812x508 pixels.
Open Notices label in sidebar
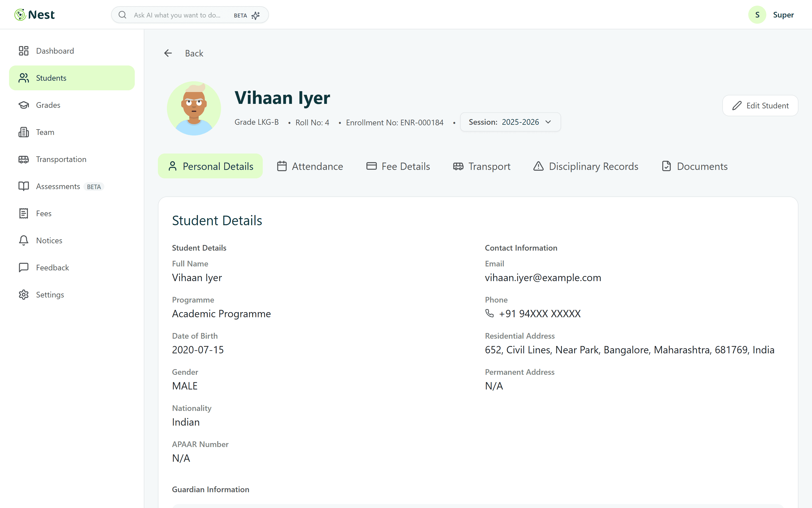coord(49,240)
